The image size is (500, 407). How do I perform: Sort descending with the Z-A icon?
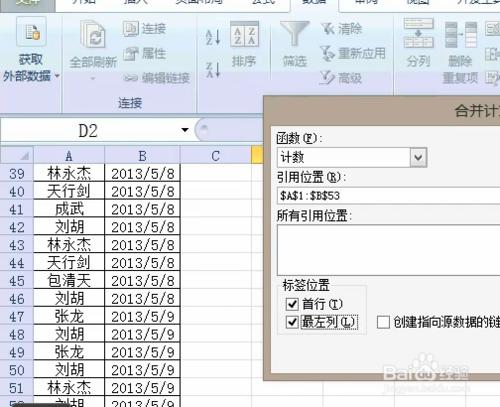(x=213, y=70)
